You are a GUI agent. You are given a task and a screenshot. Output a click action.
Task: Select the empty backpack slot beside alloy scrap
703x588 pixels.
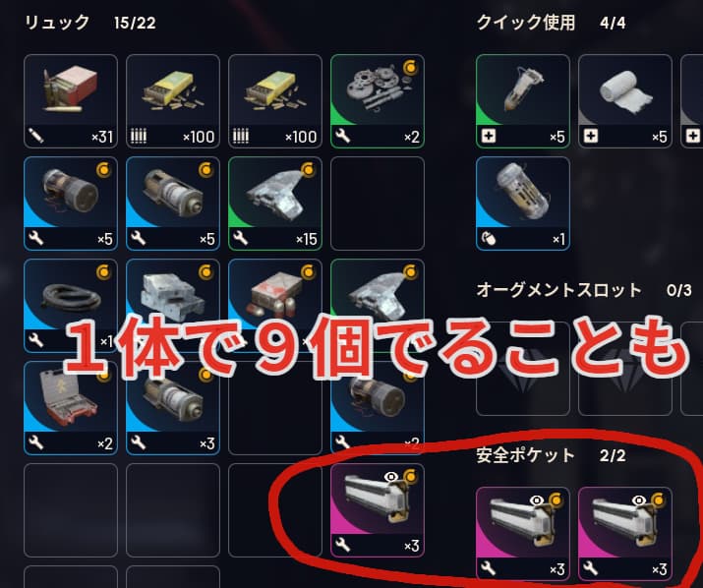click(x=378, y=204)
